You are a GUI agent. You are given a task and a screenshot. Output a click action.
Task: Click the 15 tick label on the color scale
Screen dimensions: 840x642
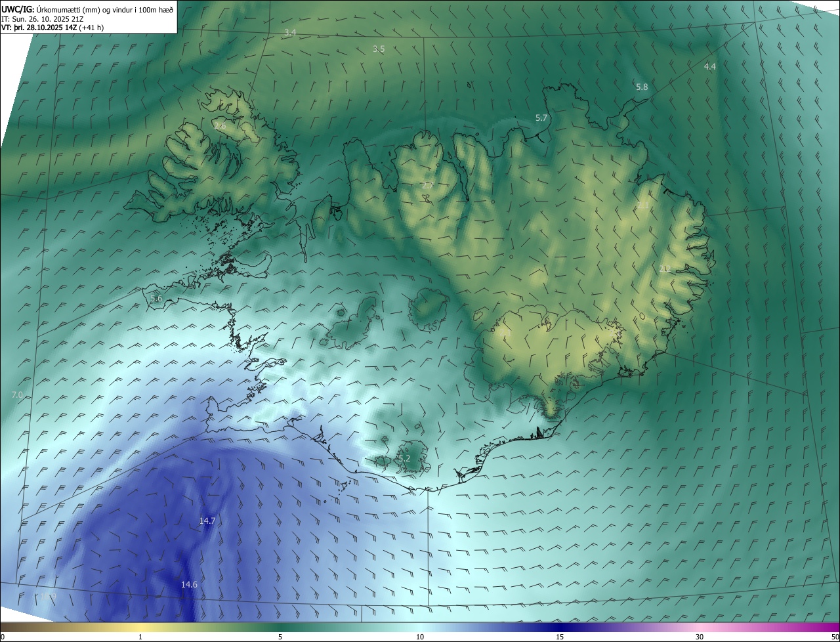(x=560, y=637)
